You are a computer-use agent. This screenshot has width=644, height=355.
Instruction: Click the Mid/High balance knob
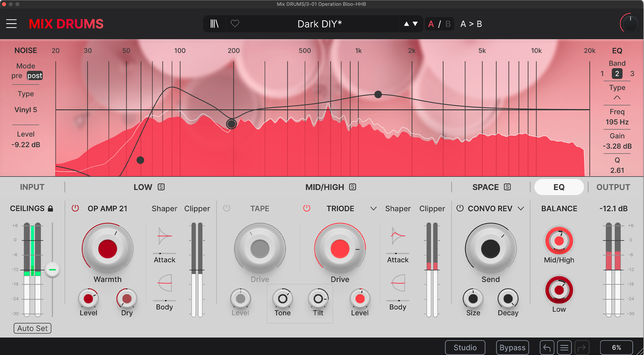click(559, 240)
